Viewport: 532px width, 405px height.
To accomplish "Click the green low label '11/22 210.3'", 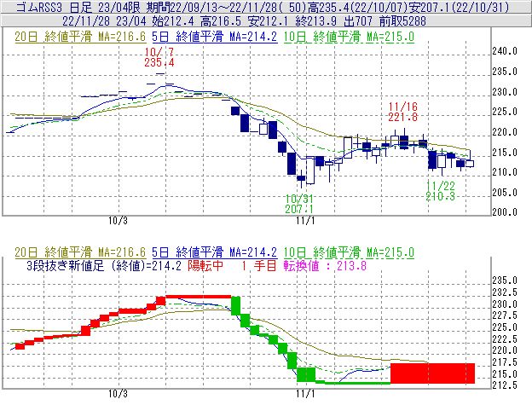I will pyautogui.click(x=441, y=191).
